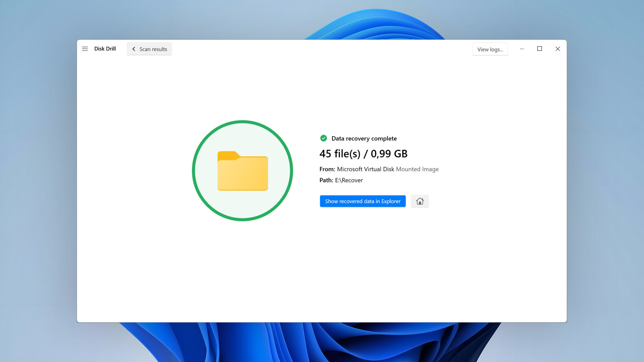Click the Microsoft Virtual Disk source name
This screenshot has width=644, height=362.
tap(366, 169)
